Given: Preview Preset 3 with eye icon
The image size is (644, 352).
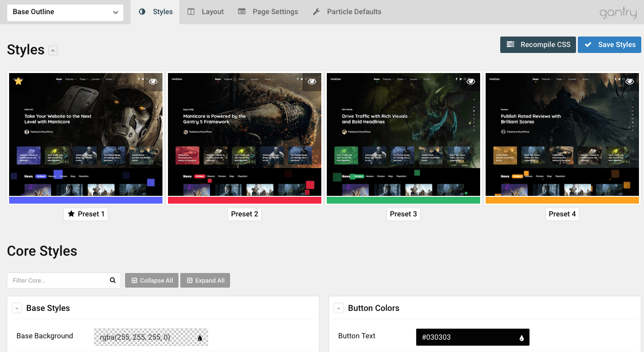Looking at the screenshot, I should pyautogui.click(x=471, y=81).
